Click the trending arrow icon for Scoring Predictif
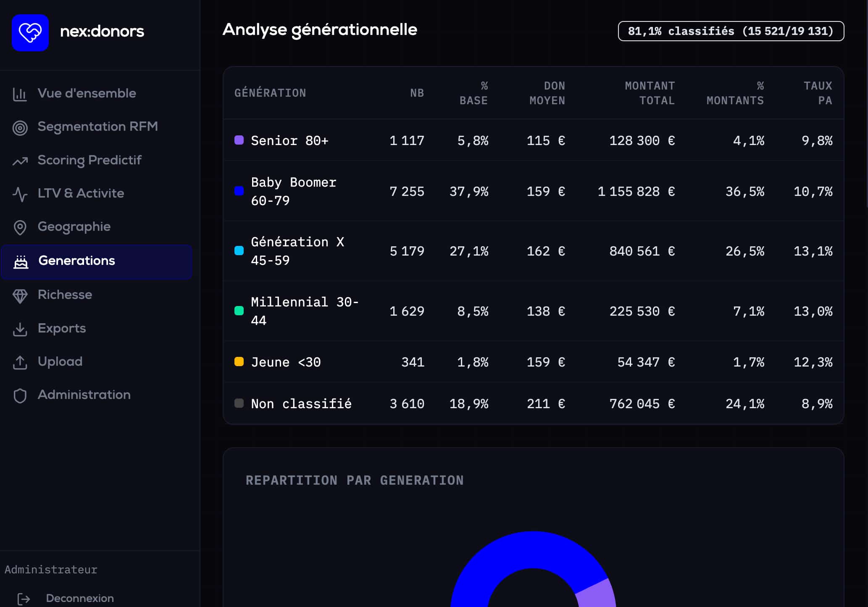This screenshot has width=868, height=607. 20,161
